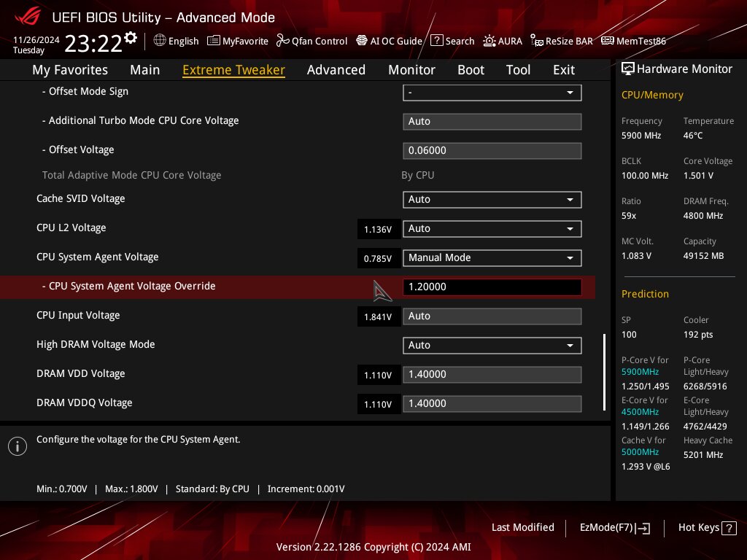
Task: Open CPU L2 Voltage dropdown
Action: point(492,228)
